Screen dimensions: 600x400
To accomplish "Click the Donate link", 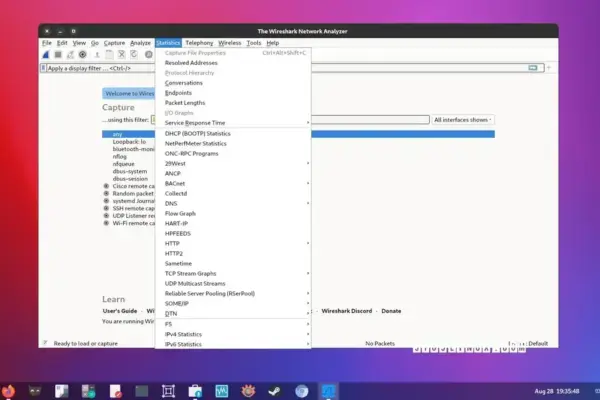I will tap(391, 311).
